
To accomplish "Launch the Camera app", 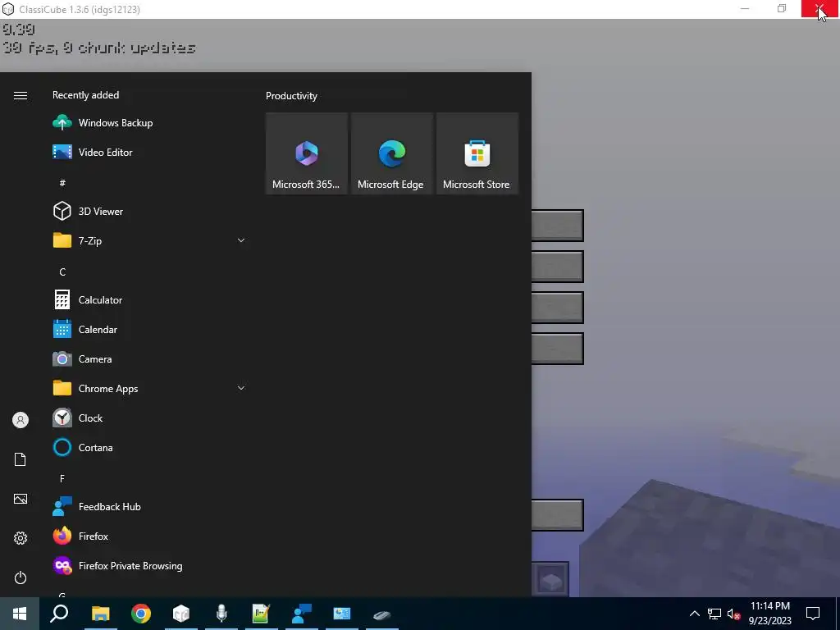I will 150,359.
